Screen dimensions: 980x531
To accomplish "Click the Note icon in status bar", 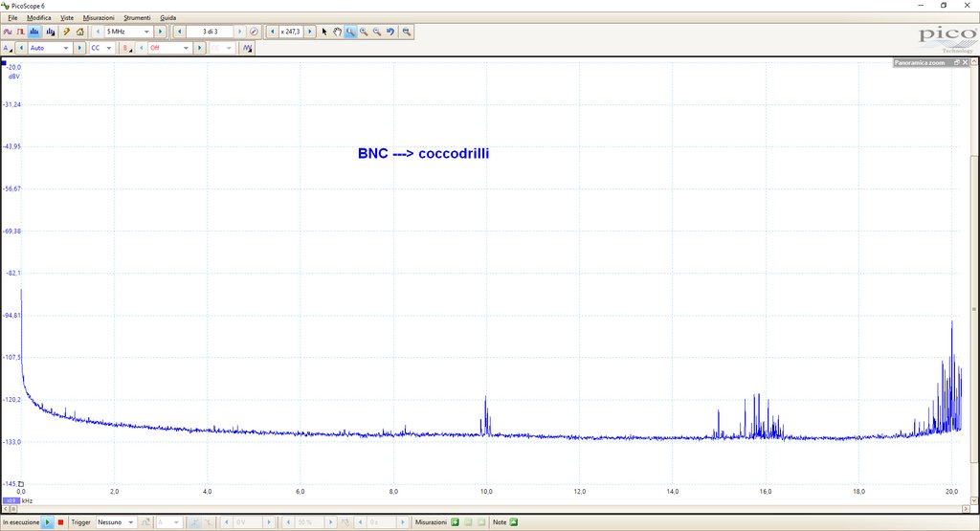I will tap(514, 522).
